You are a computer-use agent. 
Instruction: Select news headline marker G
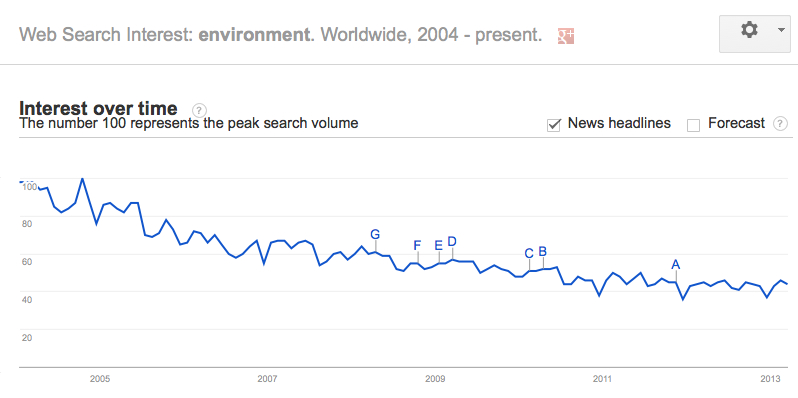[x=375, y=234]
